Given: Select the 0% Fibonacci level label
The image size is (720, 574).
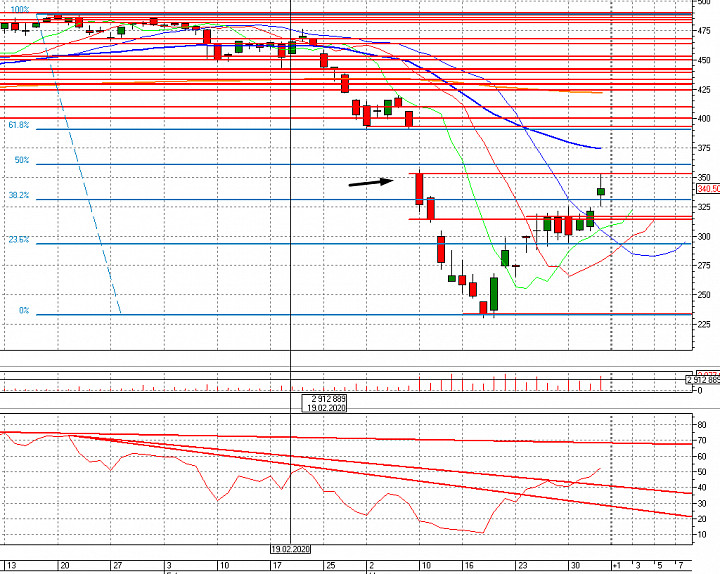Looking at the screenshot, I should click(x=24, y=310).
